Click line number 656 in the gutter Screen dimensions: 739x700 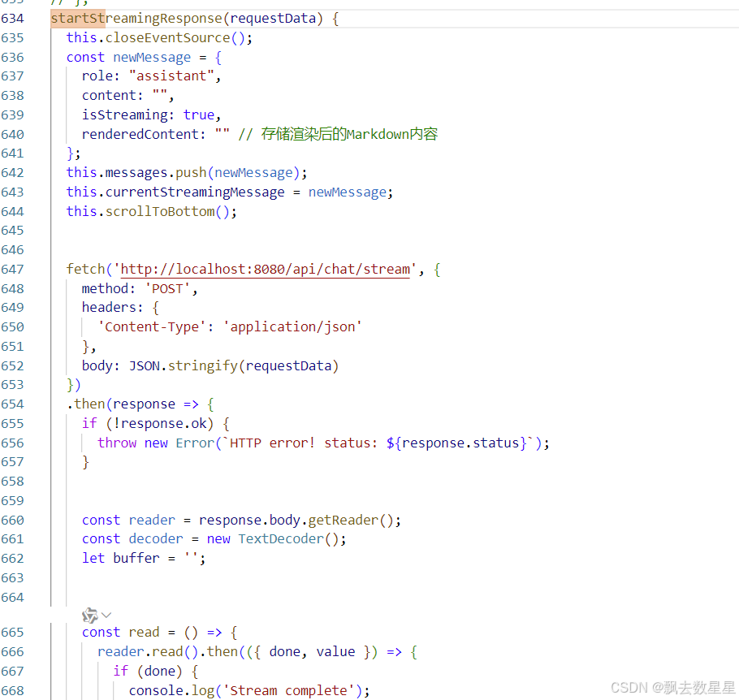click(12, 443)
